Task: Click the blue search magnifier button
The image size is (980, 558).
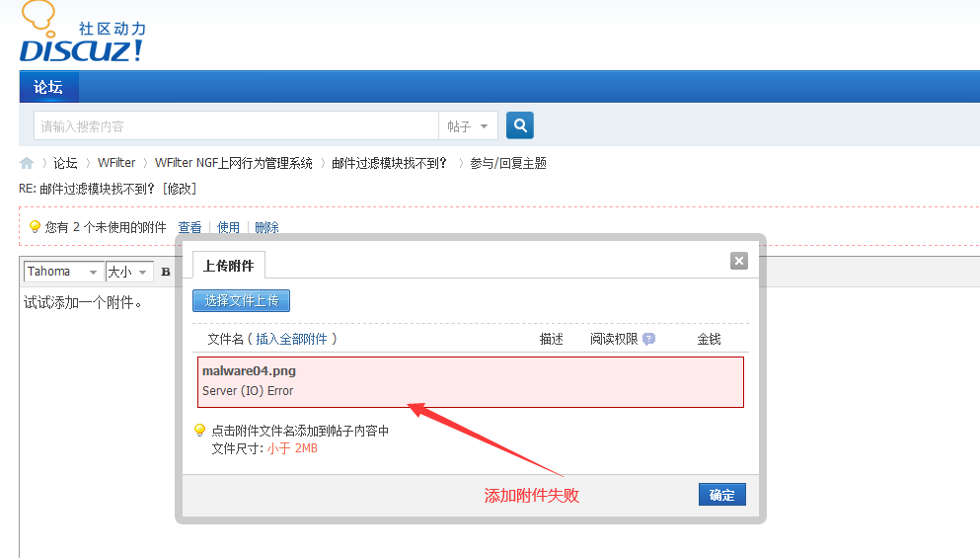Action: tap(520, 125)
